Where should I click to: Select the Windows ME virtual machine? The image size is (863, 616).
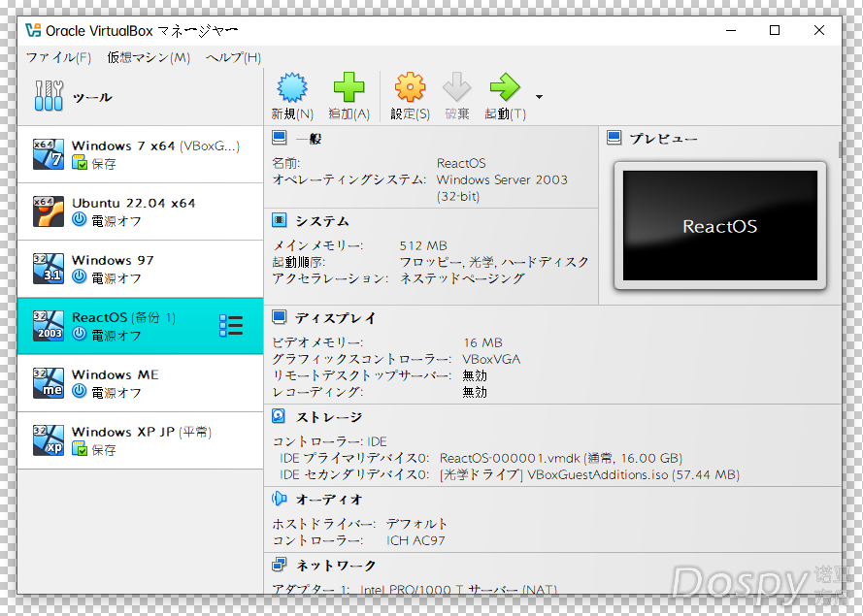pos(141,383)
